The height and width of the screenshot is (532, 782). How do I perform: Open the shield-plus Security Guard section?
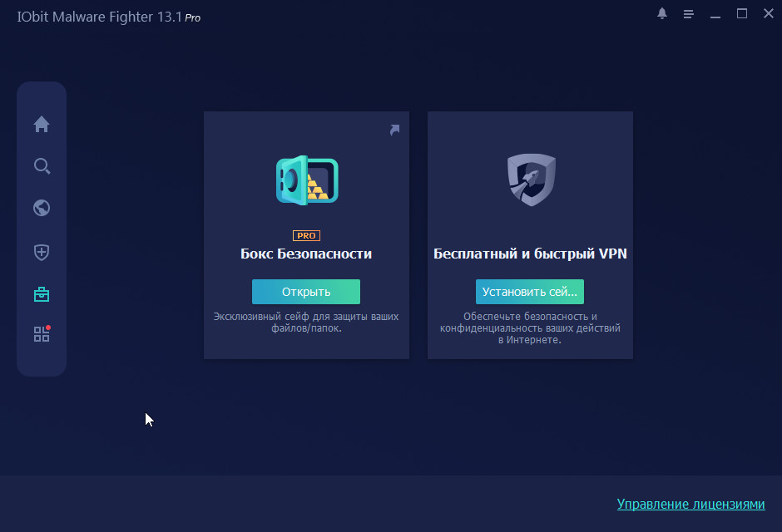coord(42,252)
